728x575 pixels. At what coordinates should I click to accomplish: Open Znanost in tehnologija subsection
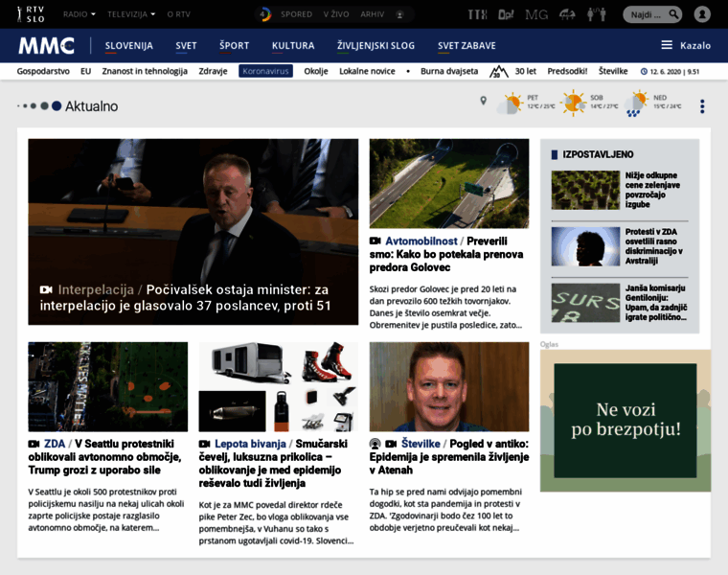[145, 71]
